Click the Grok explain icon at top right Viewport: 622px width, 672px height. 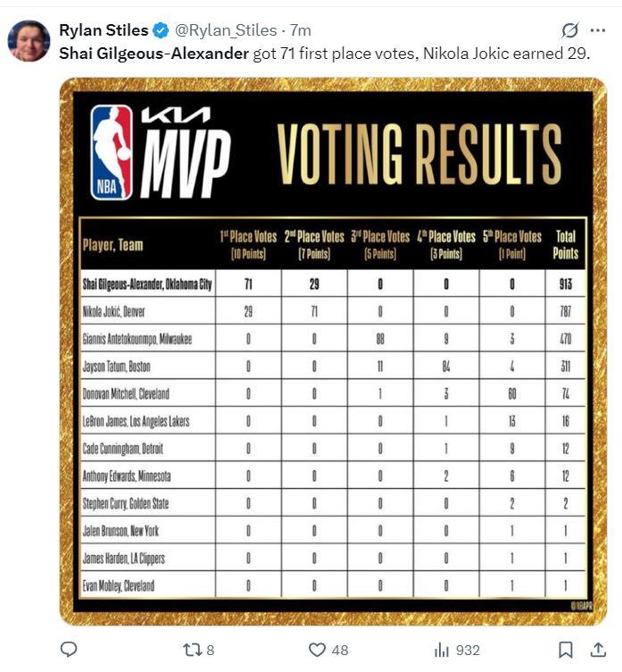pyautogui.click(x=570, y=30)
